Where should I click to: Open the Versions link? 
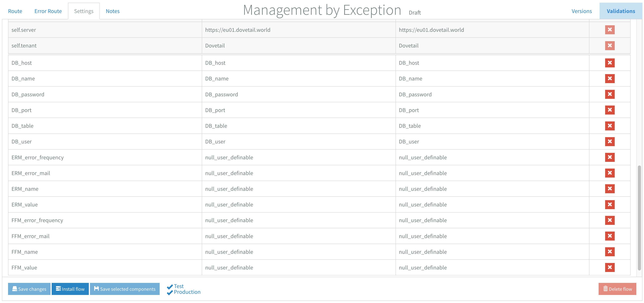point(582,11)
